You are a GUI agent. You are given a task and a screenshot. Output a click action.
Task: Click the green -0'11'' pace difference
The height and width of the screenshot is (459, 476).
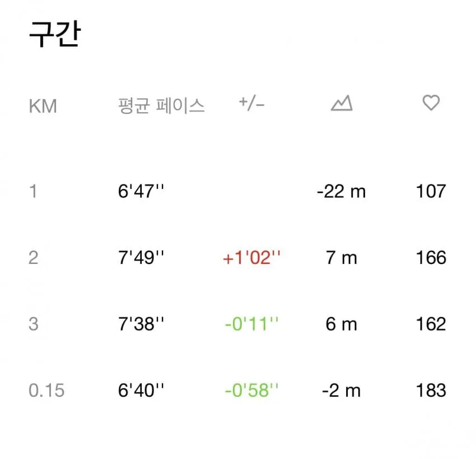point(251,324)
